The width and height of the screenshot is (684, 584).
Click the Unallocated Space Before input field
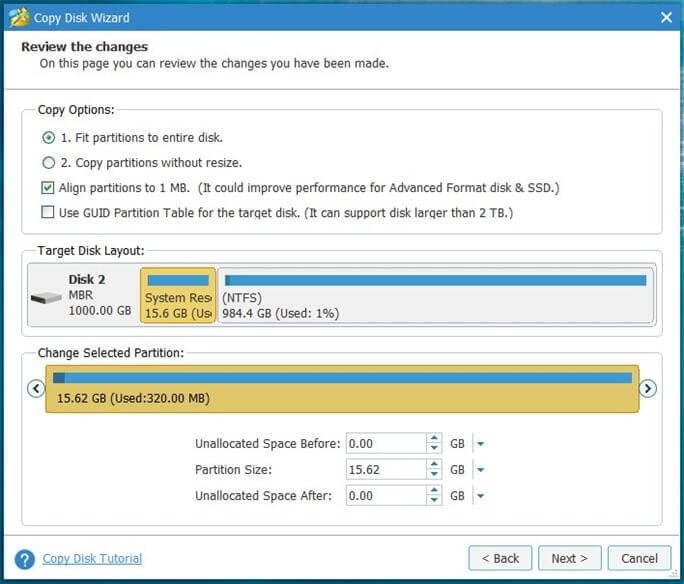pyautogui.click(x=386, y=444)
